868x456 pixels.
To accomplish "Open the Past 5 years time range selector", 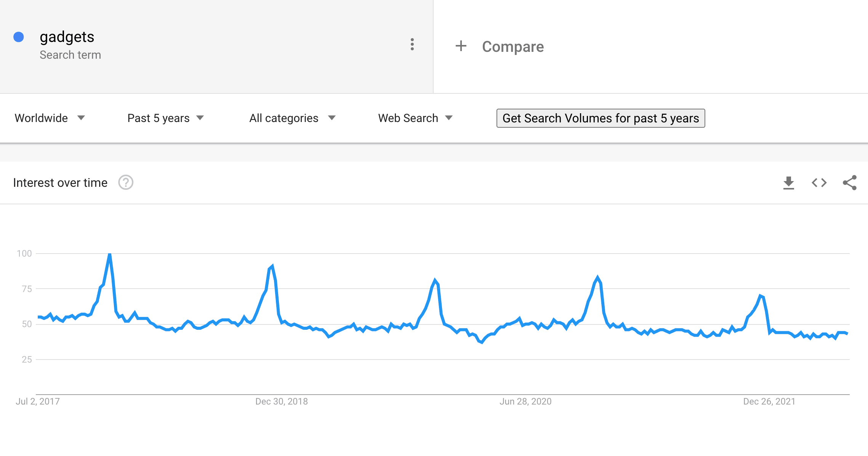I will click(x=159, y=118).
